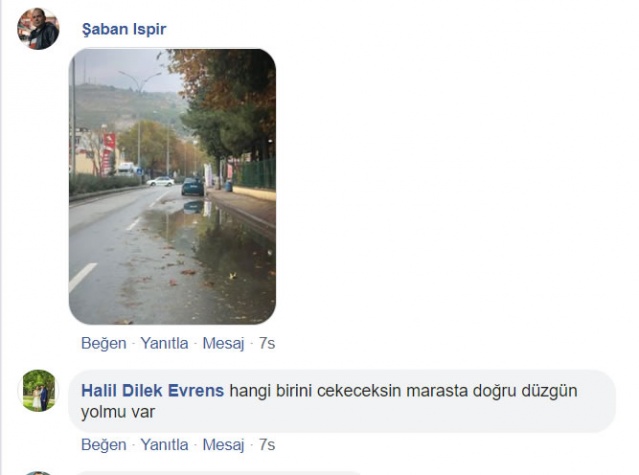This screenshot has width=639, height=475.
Task: Click Yanıtla under Şaban Ispir's photo
Action: pyautogui.click(x=164, y=343)
